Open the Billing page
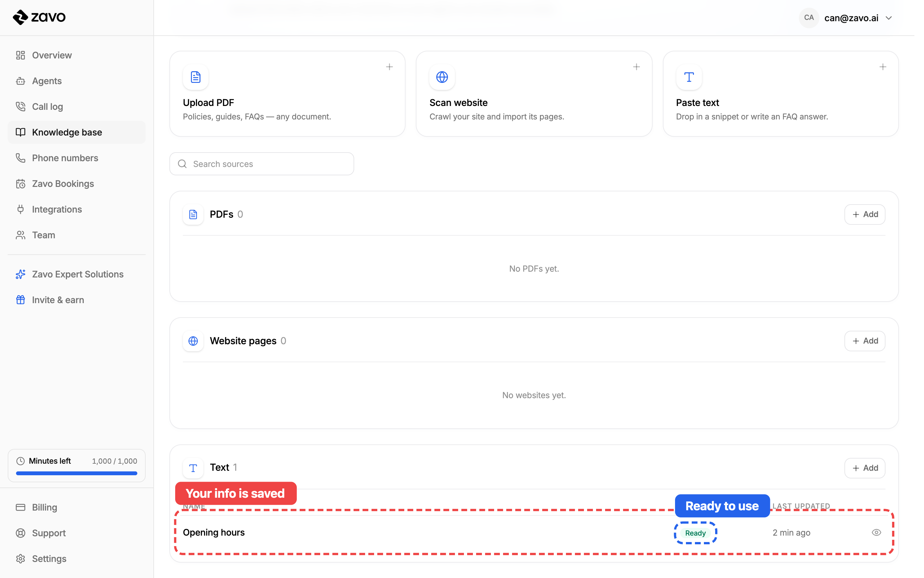Screen dimensions: 924x578 pyautogui.click(x=76, y=507)
